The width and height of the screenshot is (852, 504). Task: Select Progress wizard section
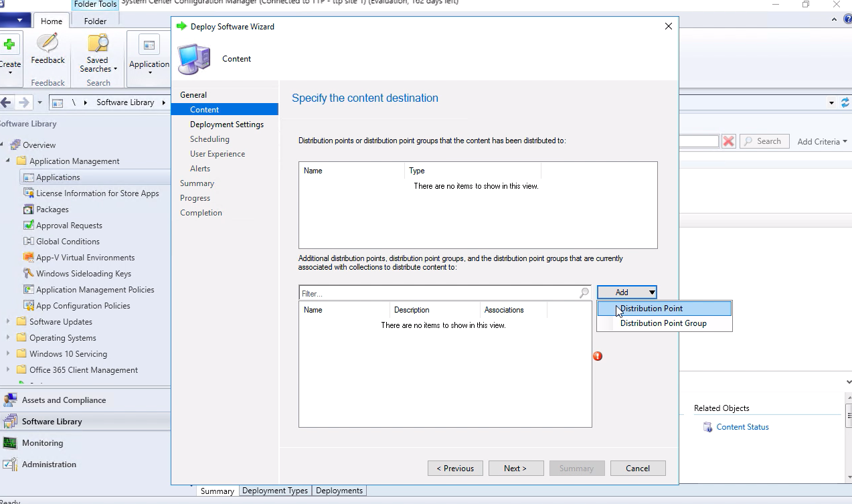(195, 198)
